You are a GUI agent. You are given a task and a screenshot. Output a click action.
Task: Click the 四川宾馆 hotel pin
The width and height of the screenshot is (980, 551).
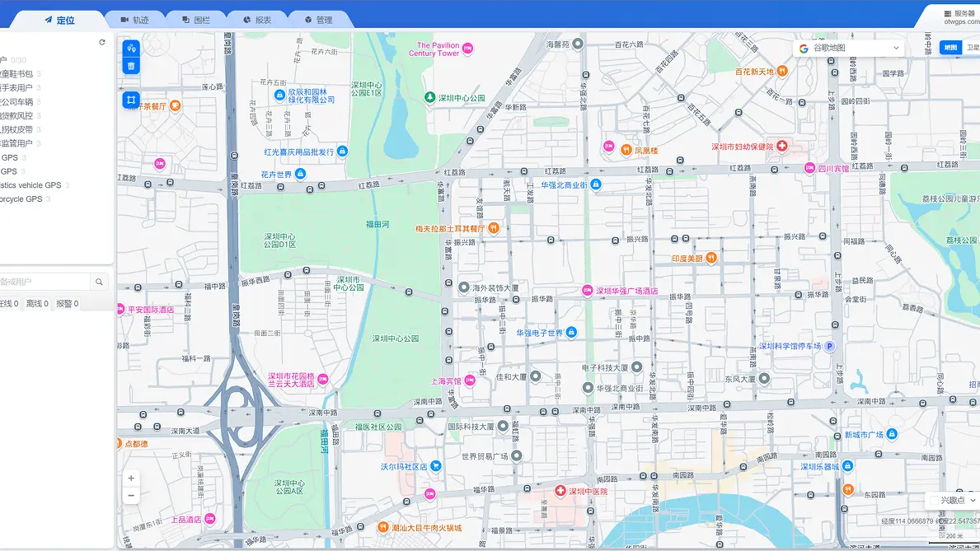point(809,168)
